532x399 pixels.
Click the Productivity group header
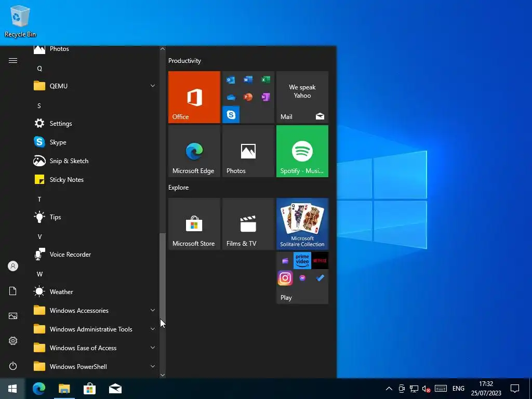[184, 61]
